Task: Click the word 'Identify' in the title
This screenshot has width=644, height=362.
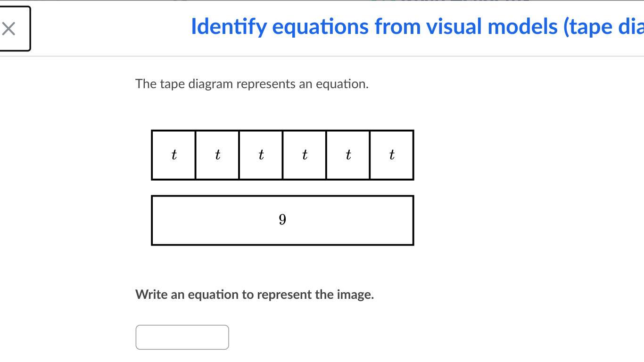Action: click(x=229, y=26)
